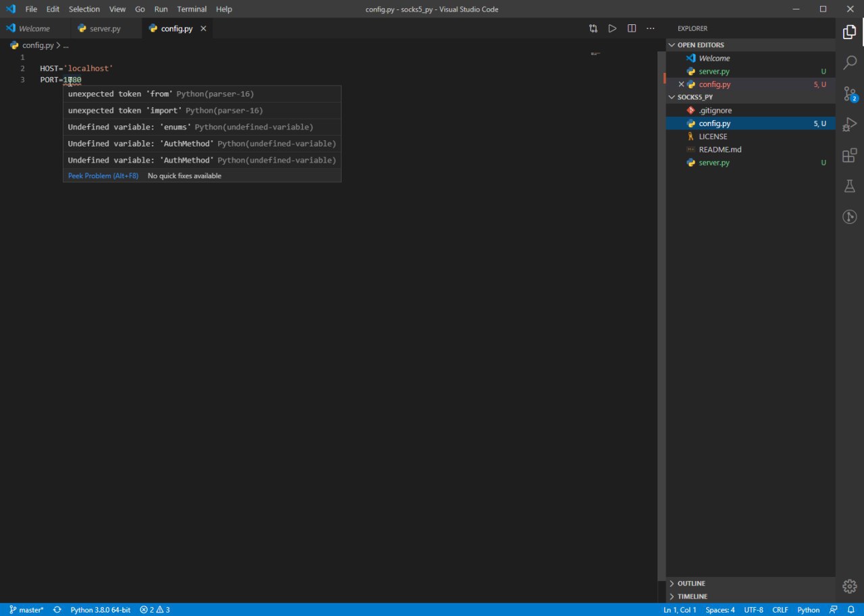864x616 pixels.
Task: Click the synchronize changes icon in status bar
Action: (x=57, y=609)
